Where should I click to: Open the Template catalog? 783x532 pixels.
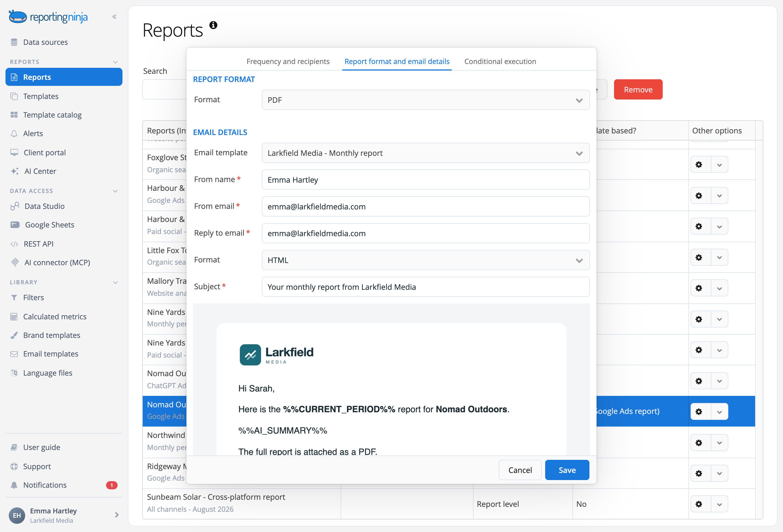(52, 115)
